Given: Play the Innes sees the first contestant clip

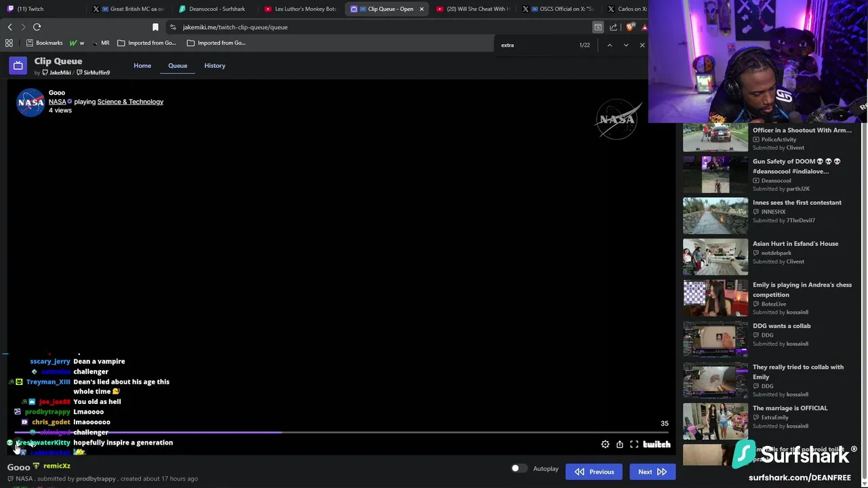Looking at the screenshot, I should [797, 203].
